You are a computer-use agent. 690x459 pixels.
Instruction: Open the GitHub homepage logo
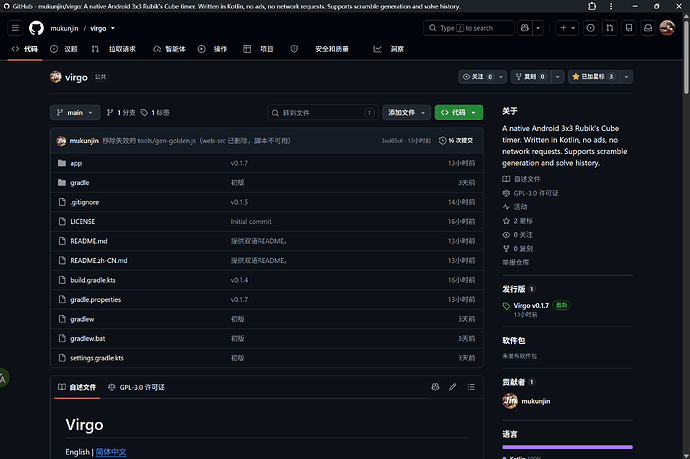point(36,28)
